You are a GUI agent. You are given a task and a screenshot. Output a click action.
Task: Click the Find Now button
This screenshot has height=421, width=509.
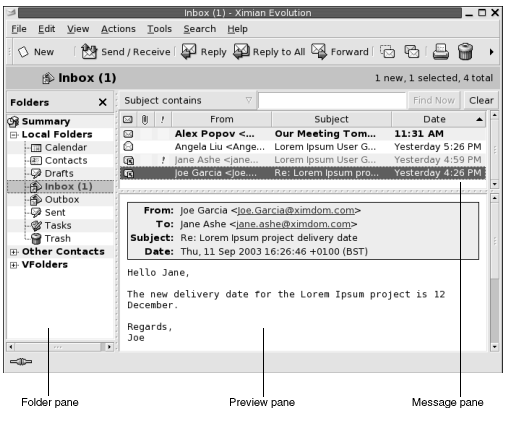[434, 100]
